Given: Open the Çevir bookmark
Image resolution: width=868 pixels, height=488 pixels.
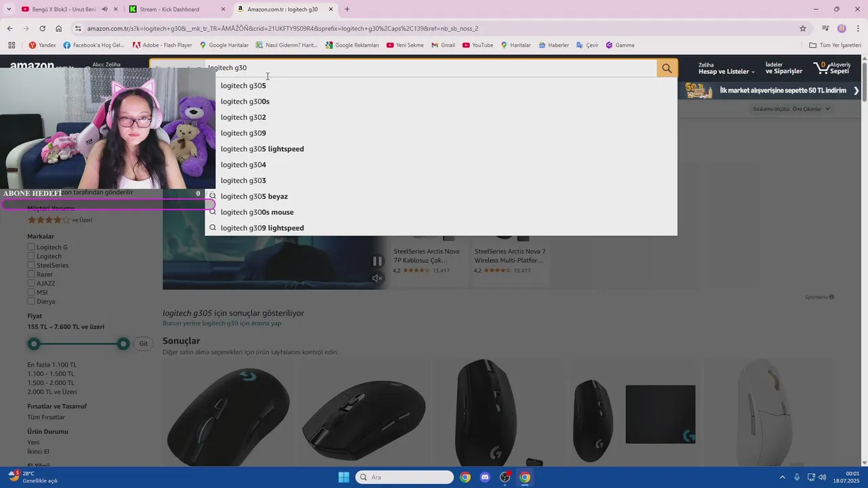Looking at the screenshot, I should (x=587, y=45).
